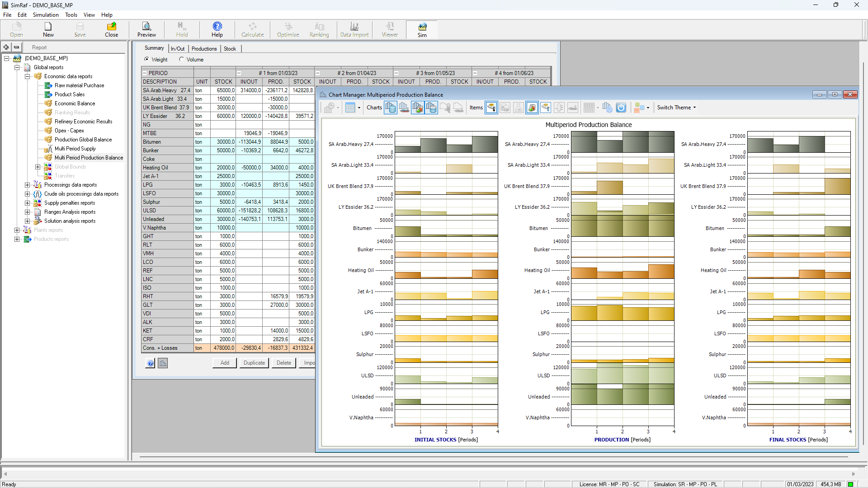Screen dimensions: 868x488
Task: Select the Volume radio button
Action: pyautogui.click(x=181, y=59)
